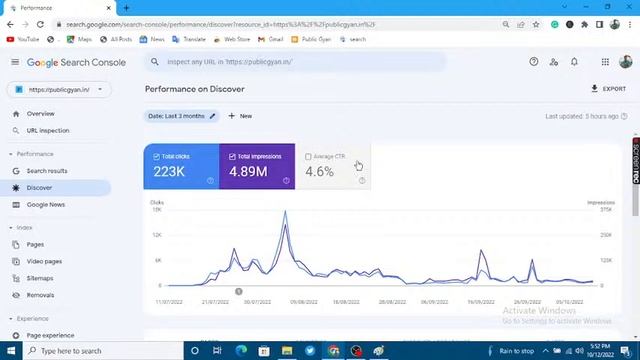Open File Explorer from the taskbar
640x360 pixels.
(287, 351)
